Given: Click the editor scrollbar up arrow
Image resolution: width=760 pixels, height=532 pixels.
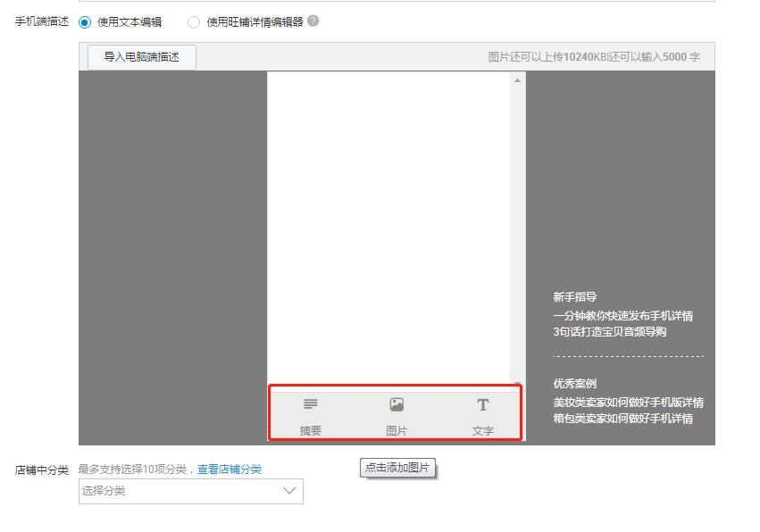Looking at the screenshot, I should coord(515,82).
